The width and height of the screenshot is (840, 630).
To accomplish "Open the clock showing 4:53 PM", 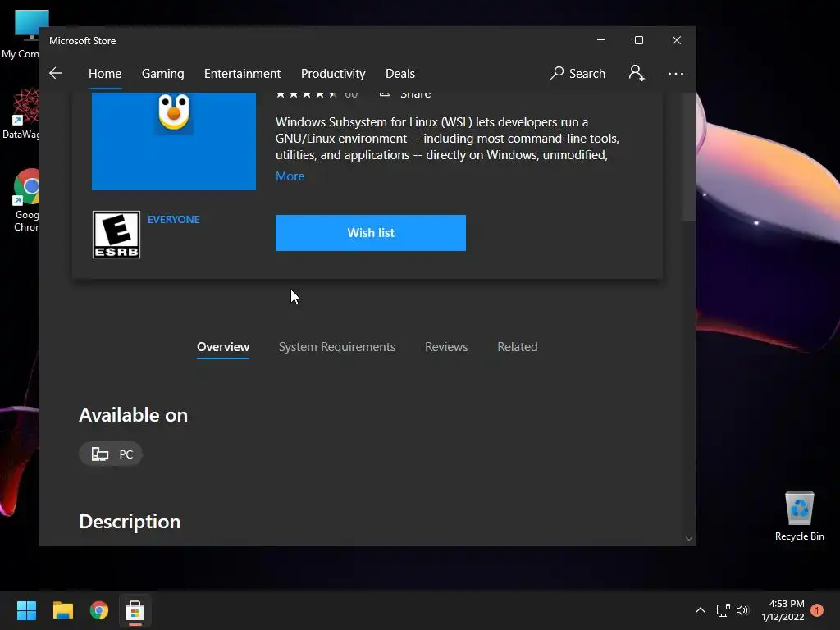I will pyautogui.click(x=783, y=610).
